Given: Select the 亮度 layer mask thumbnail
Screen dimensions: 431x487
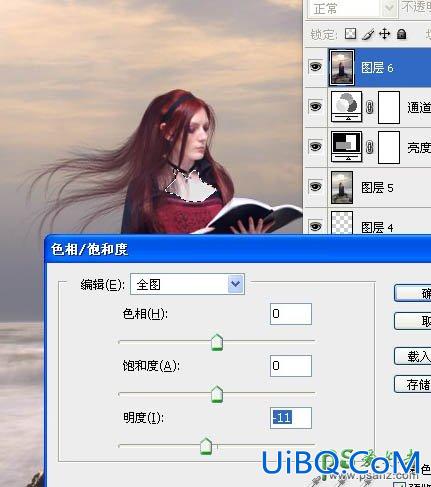Looking at the screenshot, I should (x=389, y=147).
